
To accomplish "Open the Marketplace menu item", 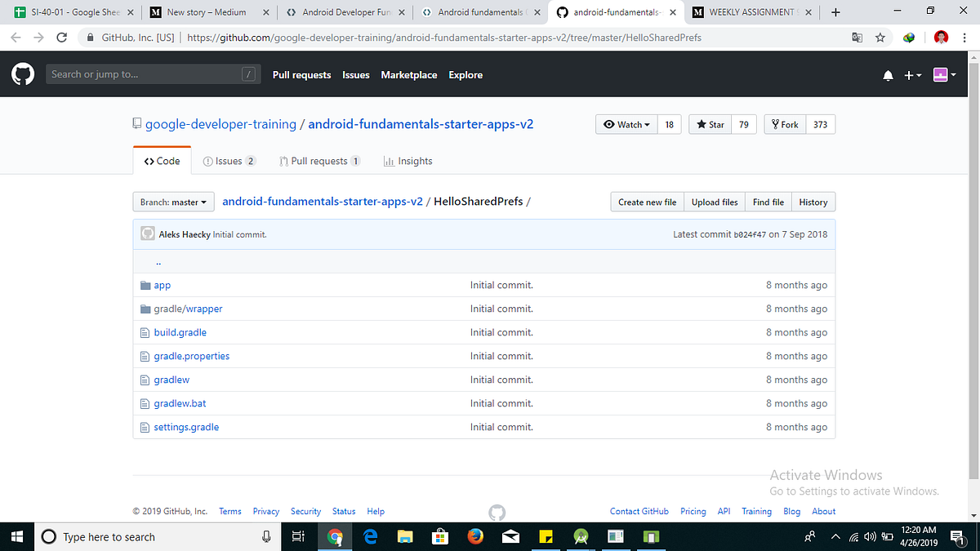I will pyautogui.click(x=408, y=74).
